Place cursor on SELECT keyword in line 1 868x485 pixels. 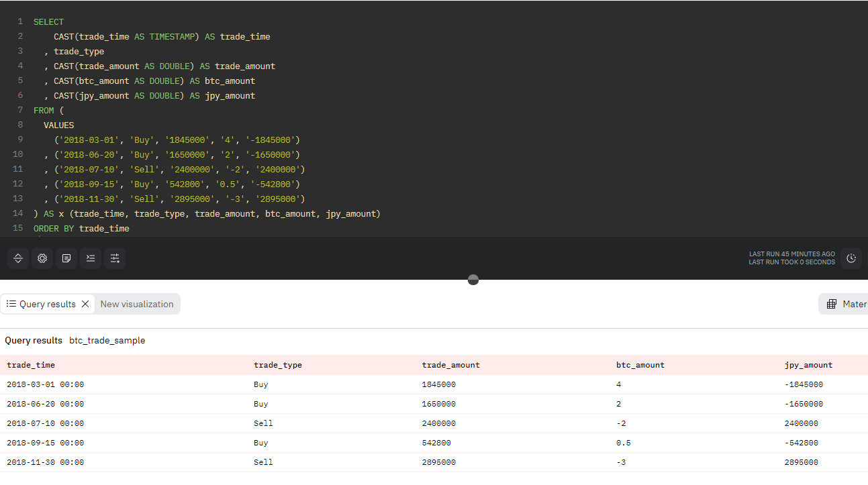click(49, 22)
